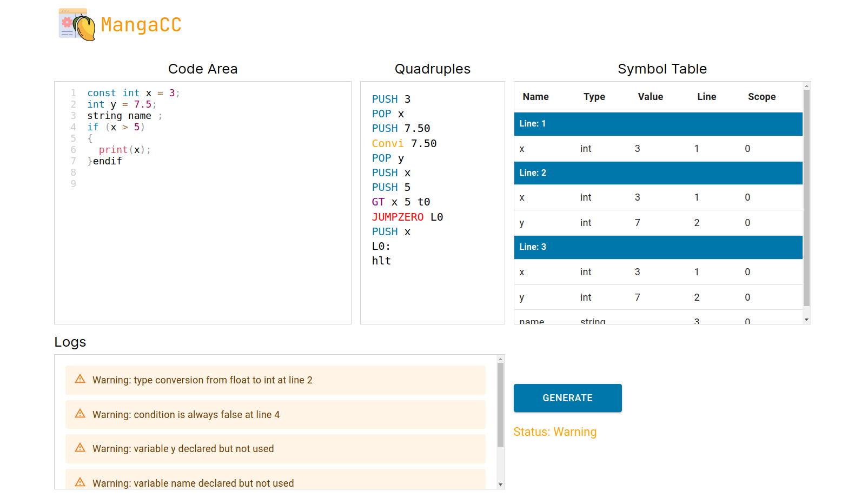Image resolution: width=848 pixels, height=504 pixels.
Task: Click the warning icon for variable name log
Action: 80,482
